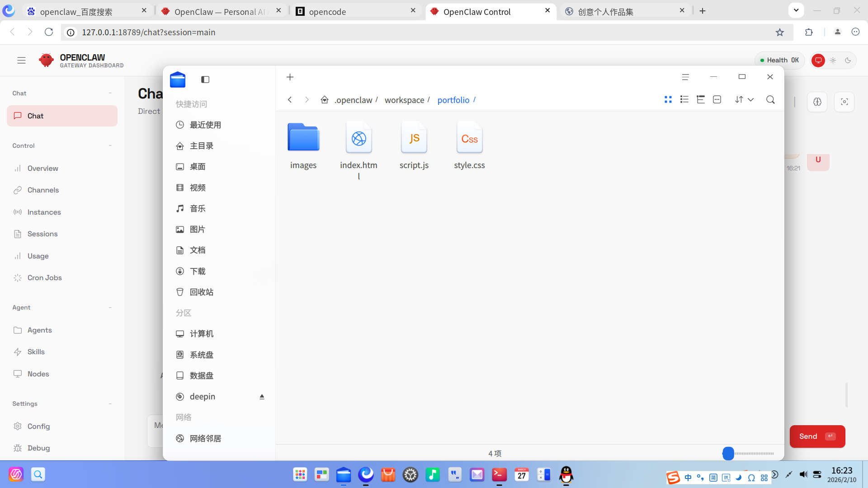This screenshot has height=488, width=868.
Task: Collapse the Chat section in sidebar
Action: pos(110,93)
